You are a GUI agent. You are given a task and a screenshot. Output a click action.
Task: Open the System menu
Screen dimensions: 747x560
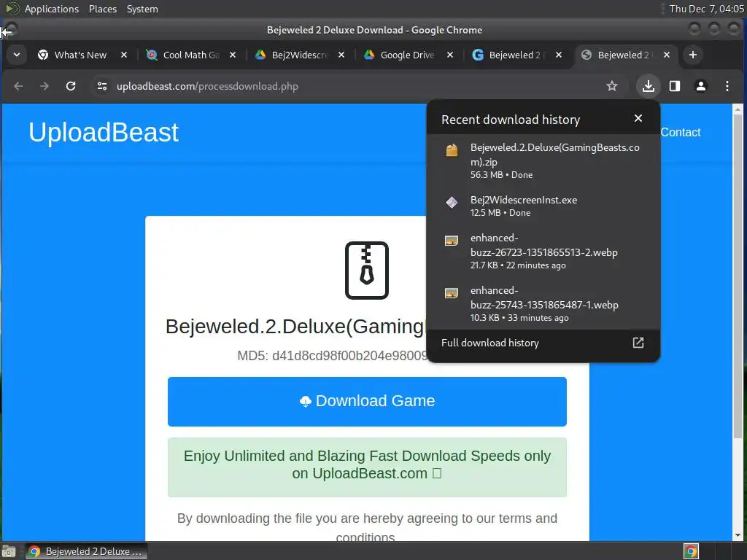(x=142, y=9)
